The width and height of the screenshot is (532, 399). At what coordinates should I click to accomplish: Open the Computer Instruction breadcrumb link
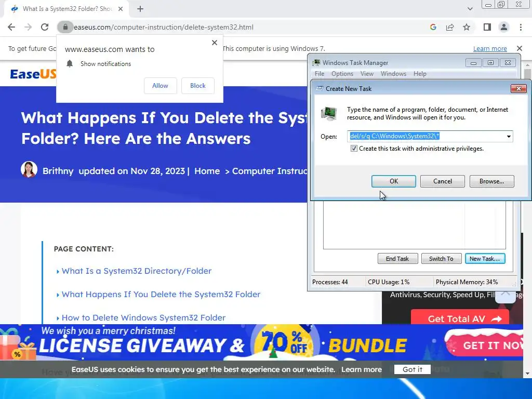coord(270,171)
